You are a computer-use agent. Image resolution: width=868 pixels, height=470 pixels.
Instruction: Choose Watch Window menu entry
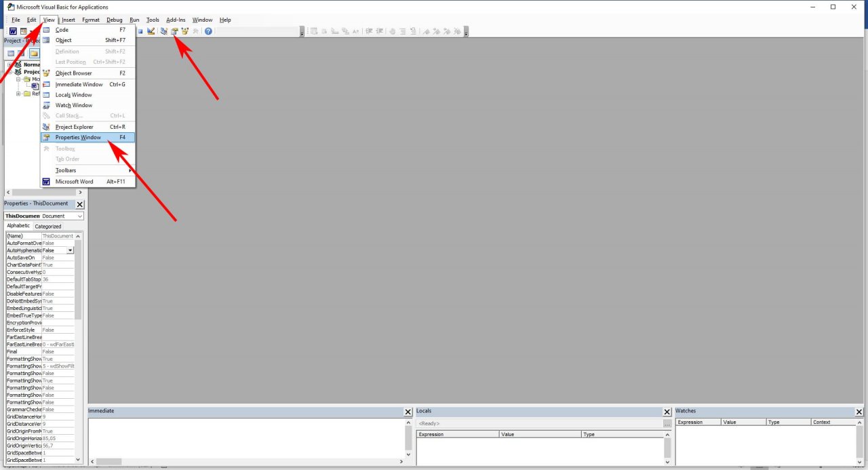click(x=88, y=105)
